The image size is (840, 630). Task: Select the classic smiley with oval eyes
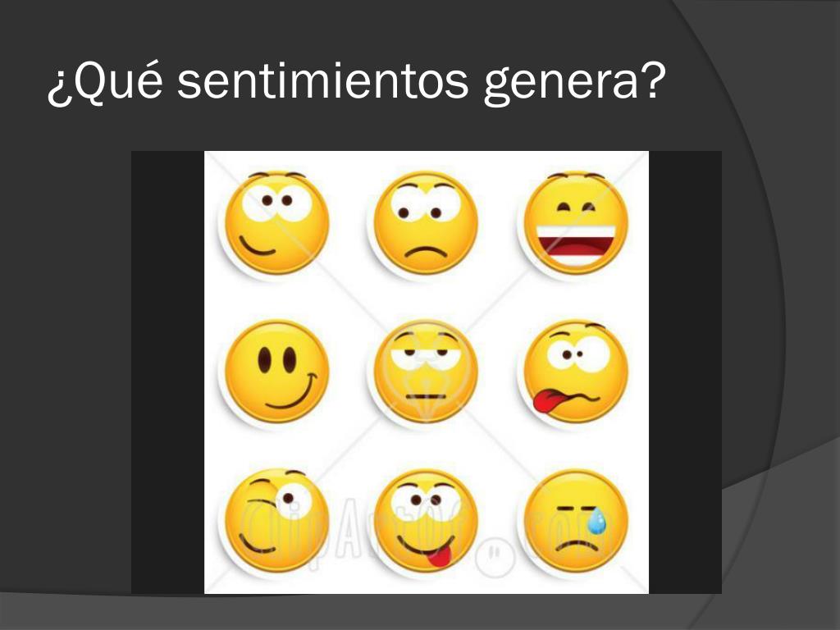coord(276,372)
